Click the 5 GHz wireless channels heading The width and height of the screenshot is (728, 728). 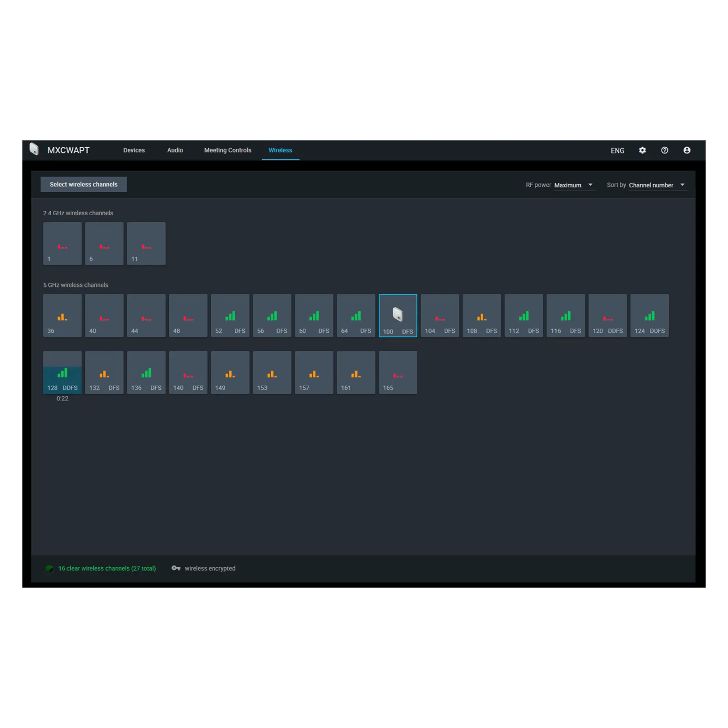pos(75,285)
